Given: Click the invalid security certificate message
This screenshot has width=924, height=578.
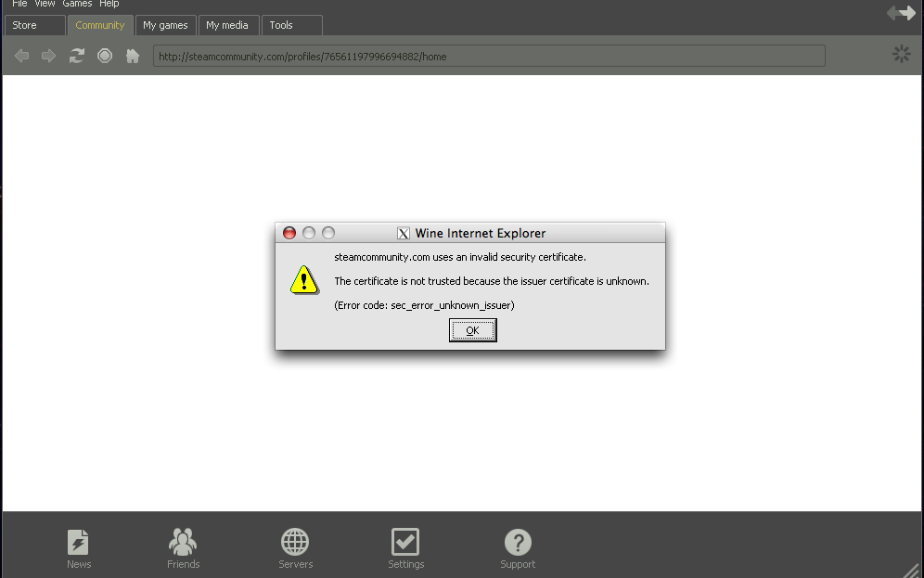Looking at the screenshot, I should [460, 257].
